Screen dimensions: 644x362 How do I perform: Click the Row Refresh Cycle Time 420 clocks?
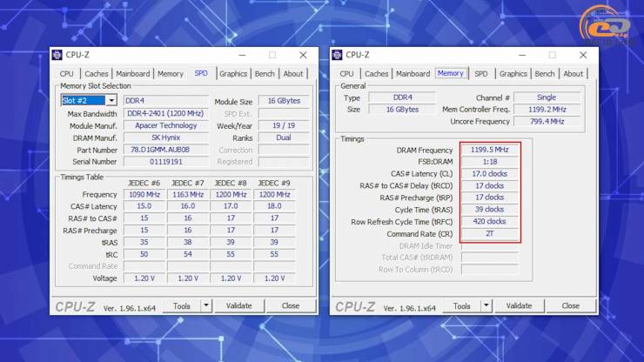coord(490,222)
